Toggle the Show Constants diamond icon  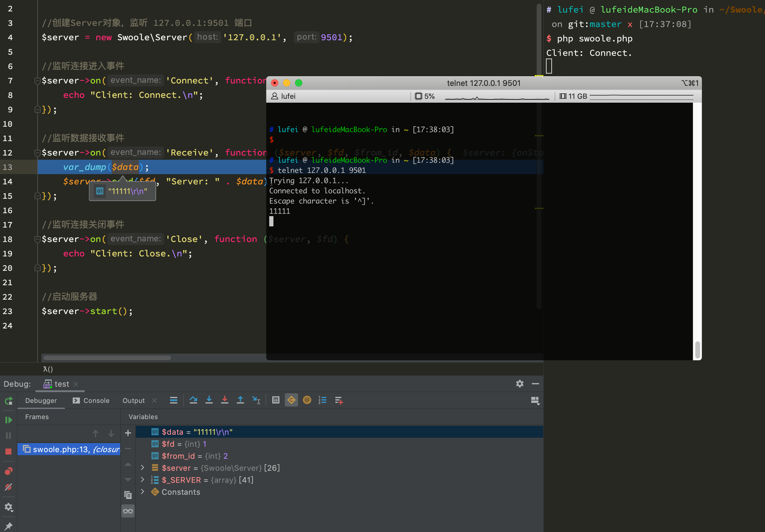point(291,400)
